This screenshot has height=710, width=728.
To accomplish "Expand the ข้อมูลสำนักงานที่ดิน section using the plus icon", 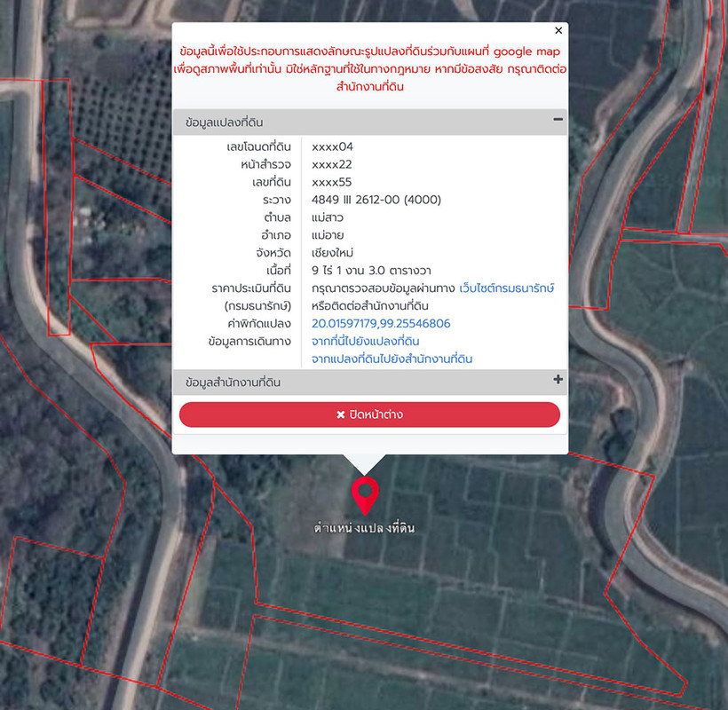I will pyautogui.click(x=558, y=380).
